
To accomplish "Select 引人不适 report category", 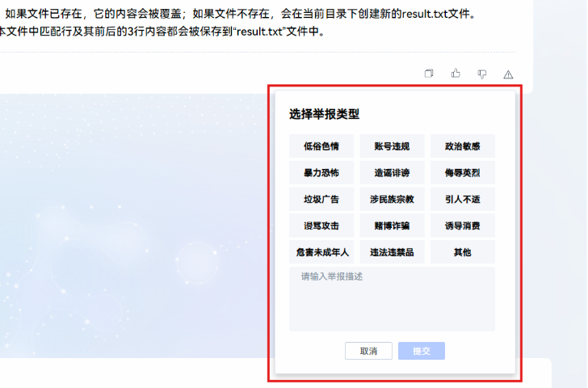I will [x=462, y=199].
